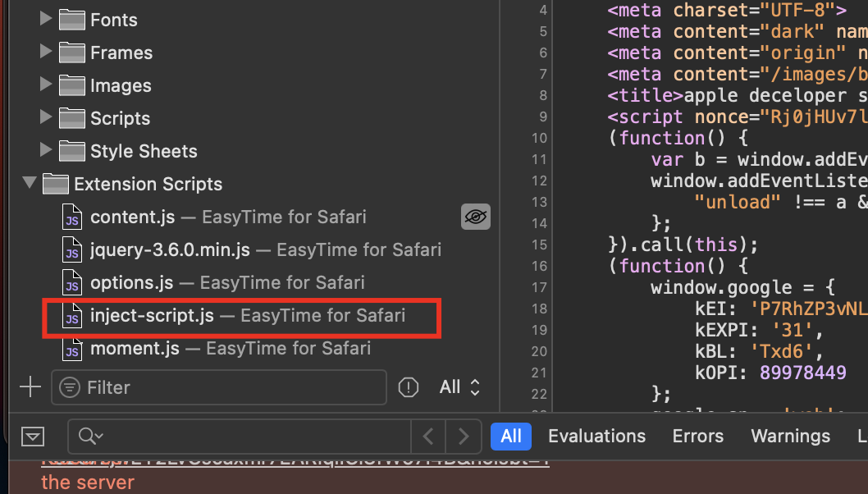
Task: Open inject-script.js in the sidebar
Action: coord(152,316)
